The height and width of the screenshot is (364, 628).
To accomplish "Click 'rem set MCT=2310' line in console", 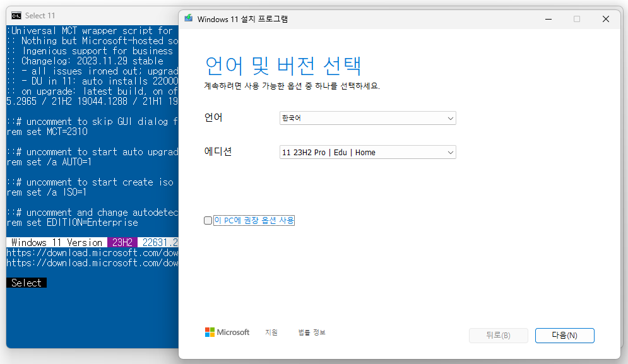I will (47, 132).
